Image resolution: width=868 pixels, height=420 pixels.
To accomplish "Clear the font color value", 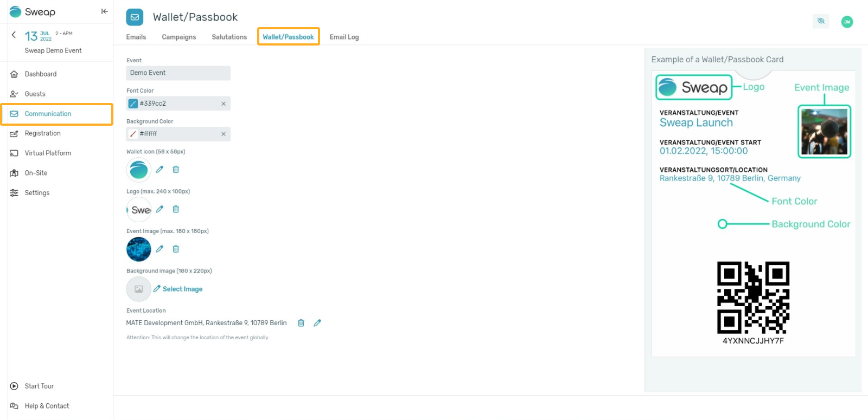I will (224, 104).
